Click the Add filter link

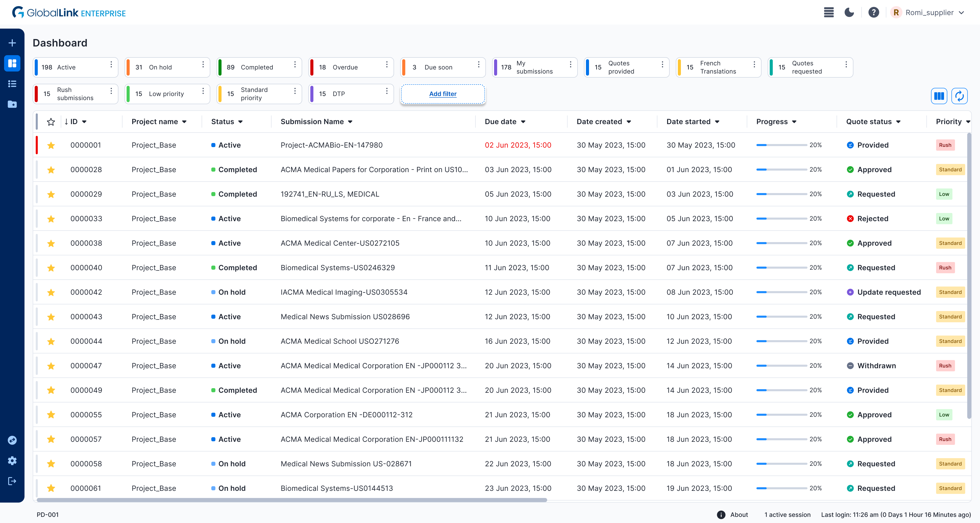[x=443, y=94]
